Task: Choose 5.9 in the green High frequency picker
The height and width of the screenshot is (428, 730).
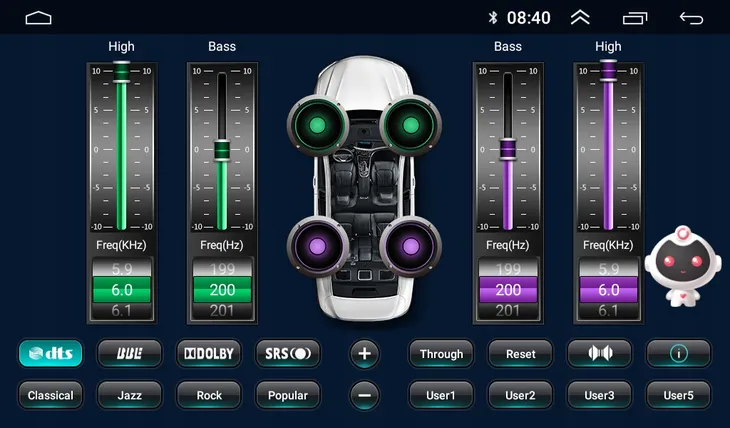Action: pyautogui.click(x=122, y=269)
